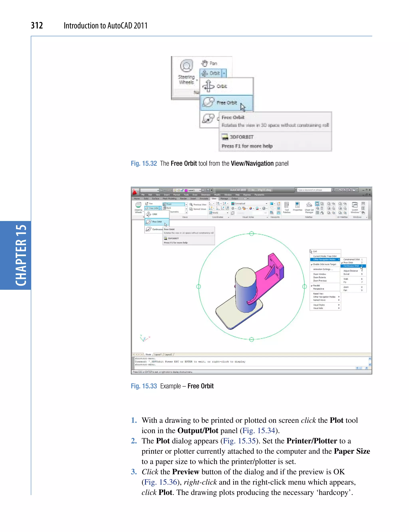409x532 pixels.
Task: Switch to the Layout1 tab
Action: click(x=158, y=355)
